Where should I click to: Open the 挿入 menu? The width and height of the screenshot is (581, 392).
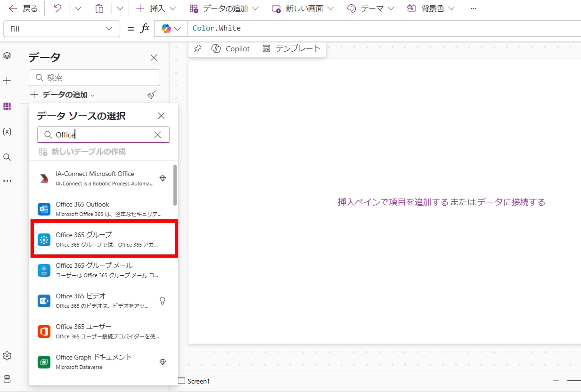coord(156,9)
